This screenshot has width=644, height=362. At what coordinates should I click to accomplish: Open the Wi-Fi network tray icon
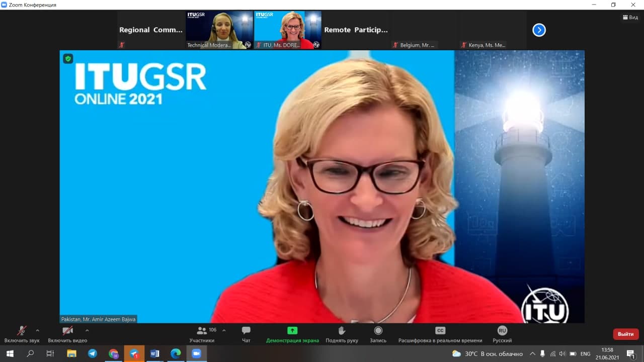553,354
